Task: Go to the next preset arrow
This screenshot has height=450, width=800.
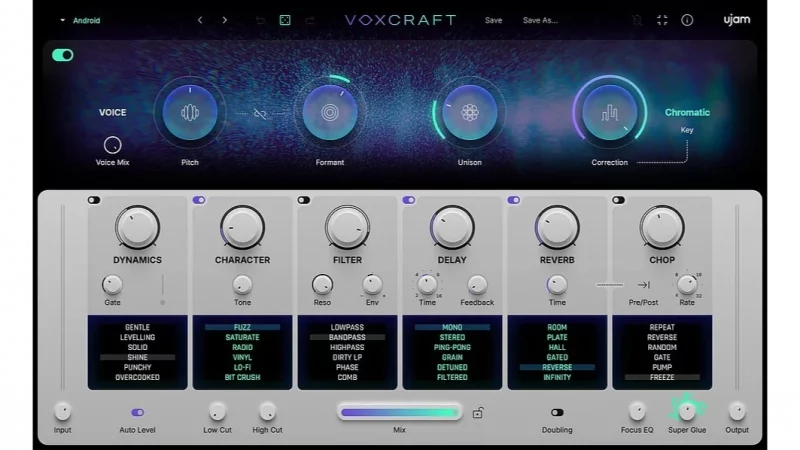Action: point(224,20)
